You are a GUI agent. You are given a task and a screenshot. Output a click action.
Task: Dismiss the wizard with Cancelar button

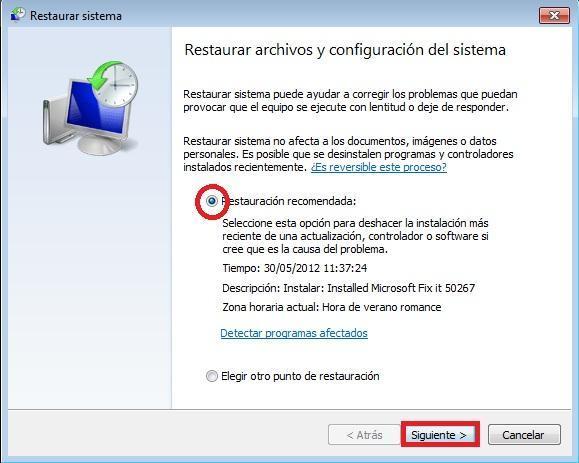(x=524, y=435)
